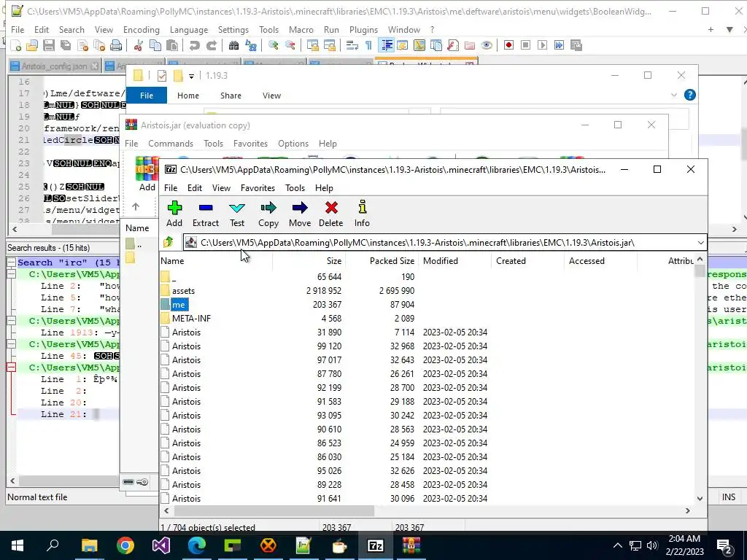Image resolution: width=747 pixels, height=560 pixels.
Task: Open the Explorer quick access toolbar dropdown
Action: click(191, 76)
